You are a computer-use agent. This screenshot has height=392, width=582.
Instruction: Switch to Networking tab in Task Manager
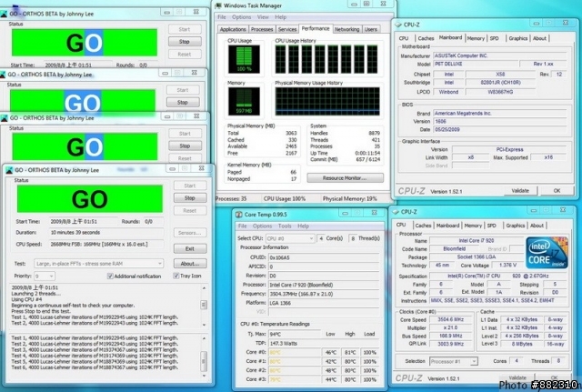point(346,29)
